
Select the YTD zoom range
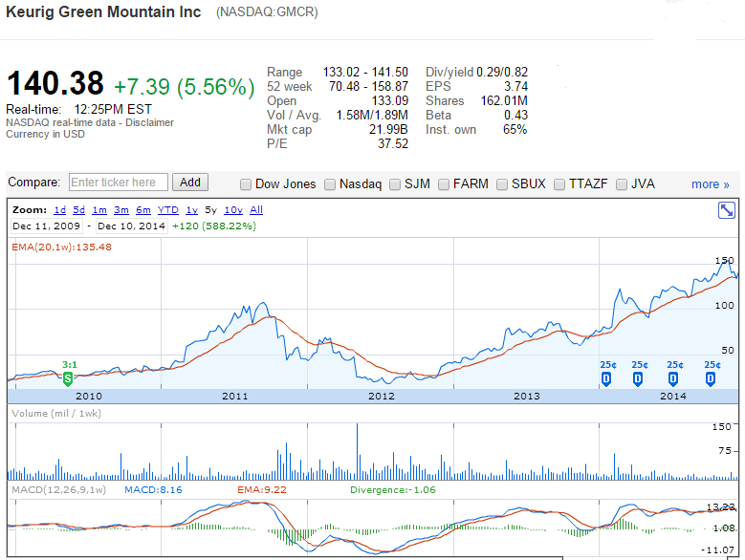click(168, 210)
